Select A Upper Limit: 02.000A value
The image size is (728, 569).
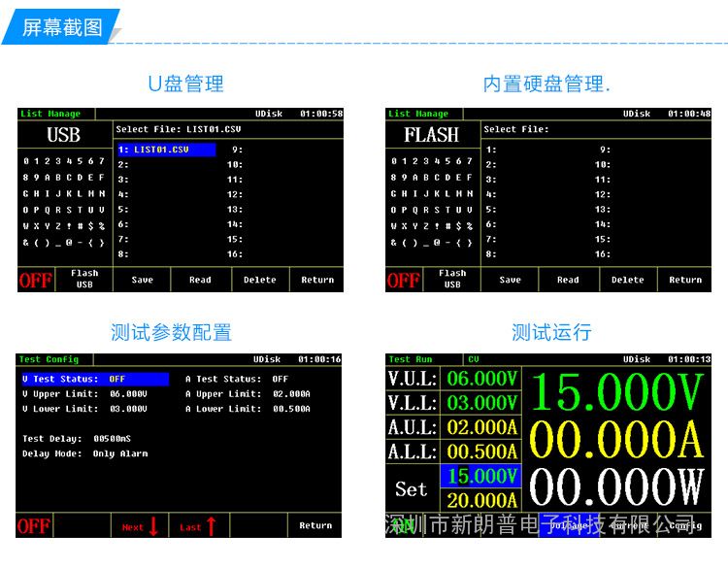click(x=291, y=394)
